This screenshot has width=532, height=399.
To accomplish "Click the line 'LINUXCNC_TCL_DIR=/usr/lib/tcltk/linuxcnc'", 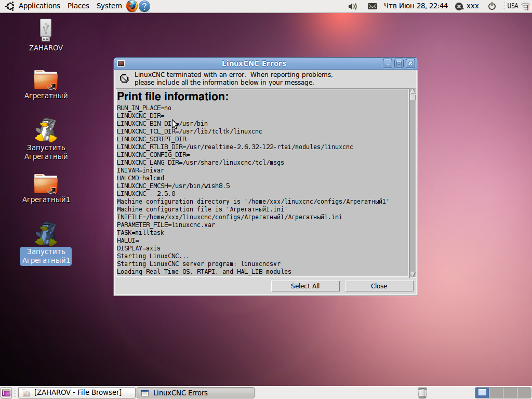I will 190,131.
